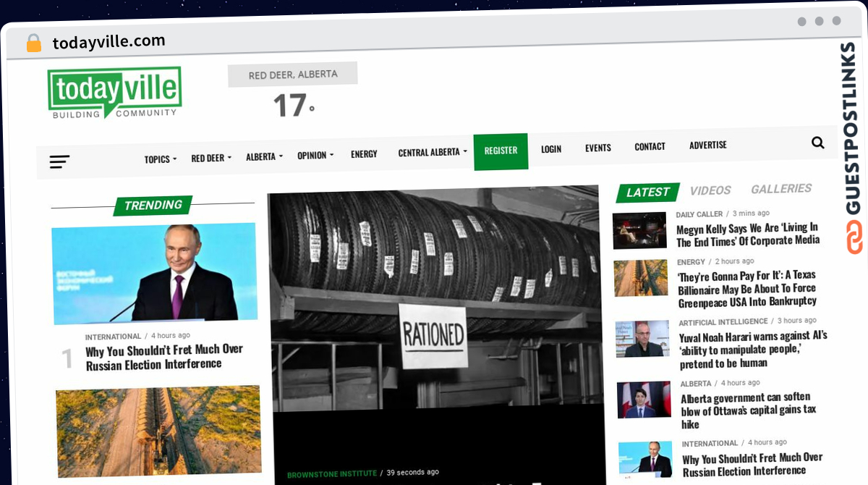Open the Megyn Kelly 'End Times' article

click(x=748, y=235)
